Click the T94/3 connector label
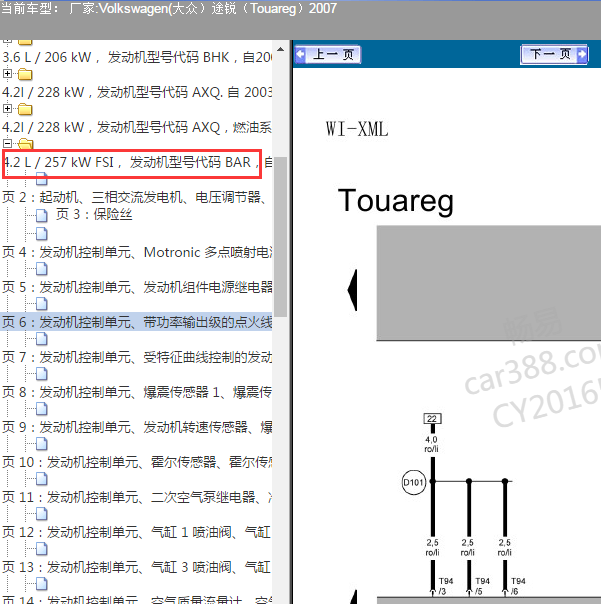 coord(445,586)
